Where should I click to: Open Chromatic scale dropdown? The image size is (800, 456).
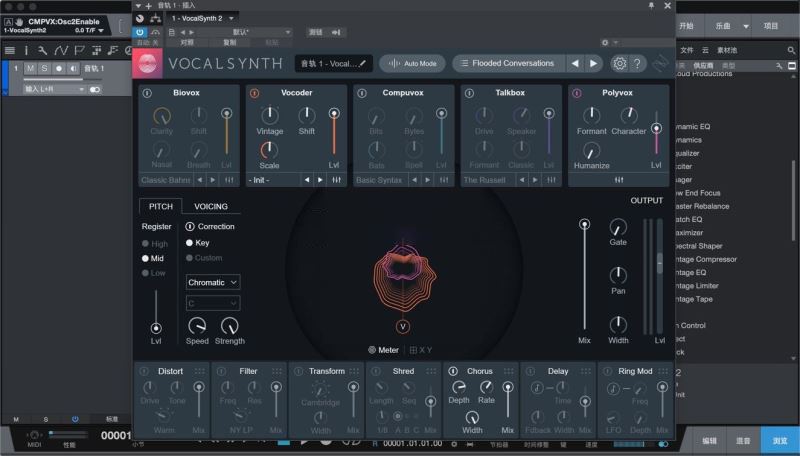pos(213,283)
